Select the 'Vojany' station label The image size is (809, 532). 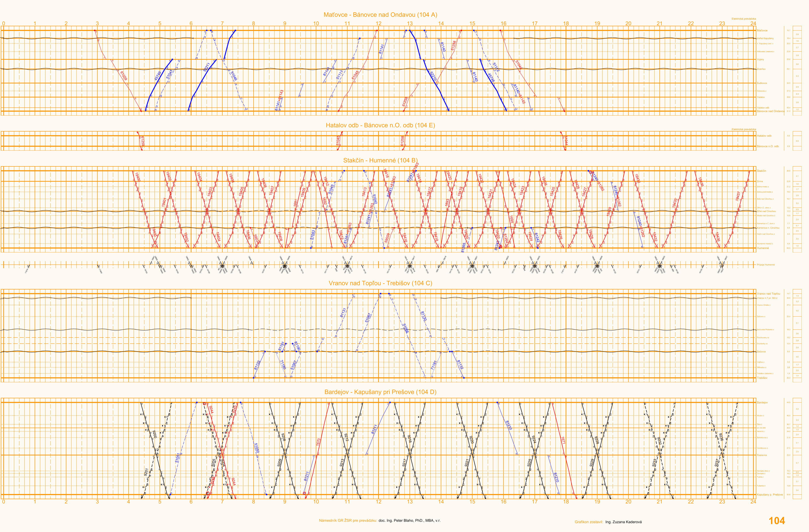click(760, 60)
